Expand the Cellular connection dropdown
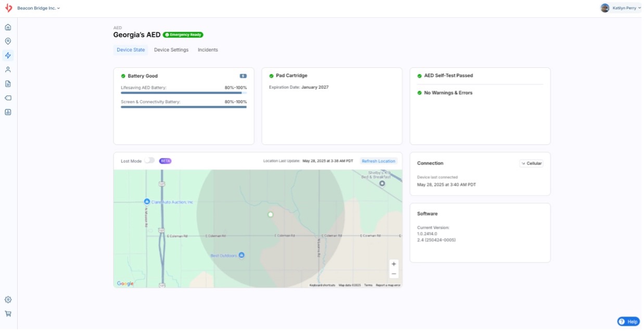Viewport: 644px width, 331px height. 531,163
